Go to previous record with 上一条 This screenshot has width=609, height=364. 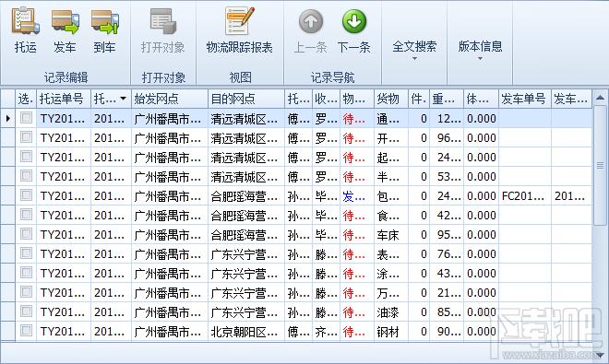pos(310,30)
